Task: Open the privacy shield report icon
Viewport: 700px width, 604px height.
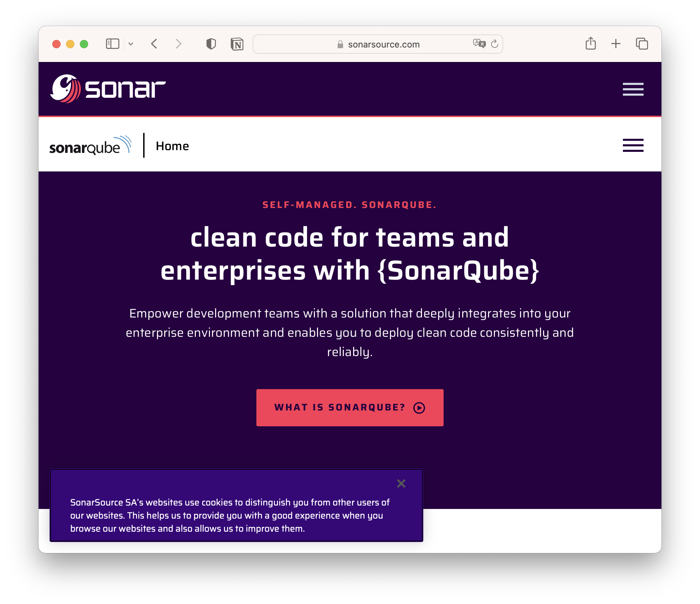Action: tap(211, 44)
